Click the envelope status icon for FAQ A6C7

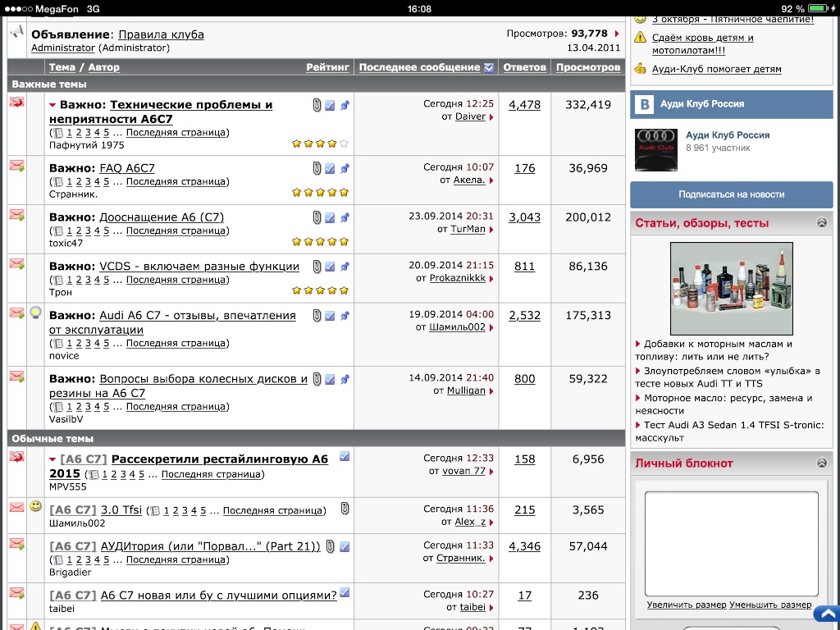coord(17,166)
